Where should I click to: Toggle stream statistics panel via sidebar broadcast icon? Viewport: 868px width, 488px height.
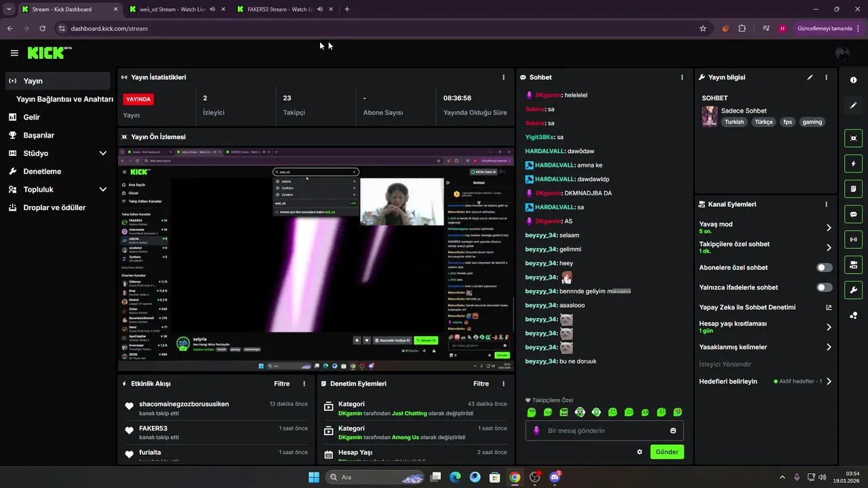coord(853,239)
